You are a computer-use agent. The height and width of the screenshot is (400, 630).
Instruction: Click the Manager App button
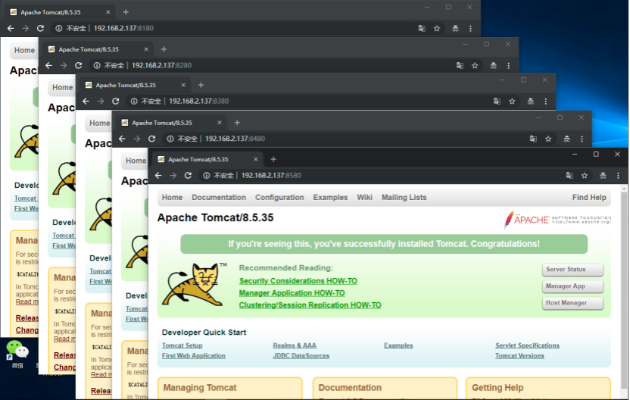point(573,286)
